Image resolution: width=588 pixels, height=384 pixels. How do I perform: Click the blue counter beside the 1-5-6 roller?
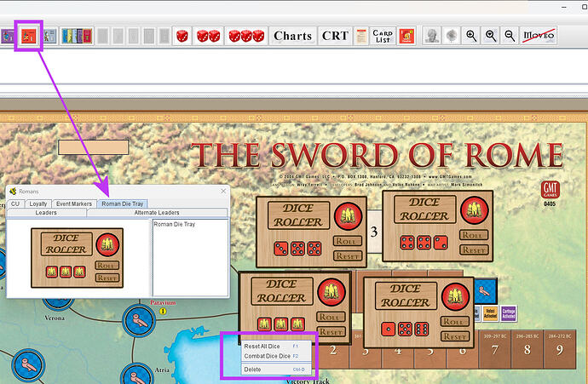tap(485, 290)
